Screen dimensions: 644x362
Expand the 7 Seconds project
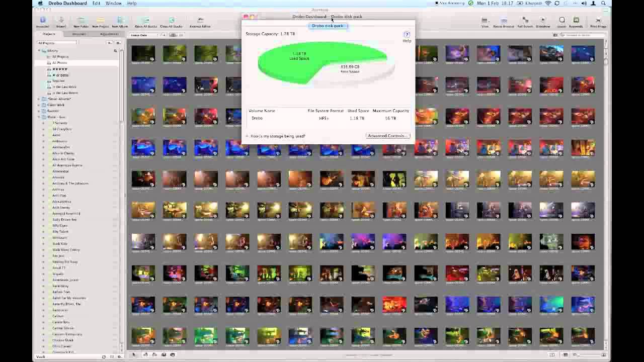coord(43,123)
